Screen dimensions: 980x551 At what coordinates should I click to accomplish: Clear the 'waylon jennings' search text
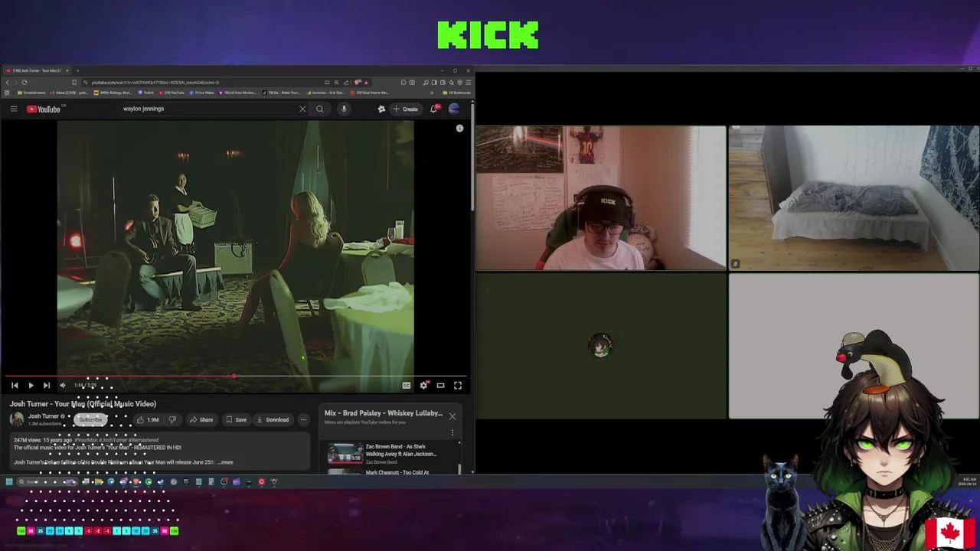[x=302, y=109]
